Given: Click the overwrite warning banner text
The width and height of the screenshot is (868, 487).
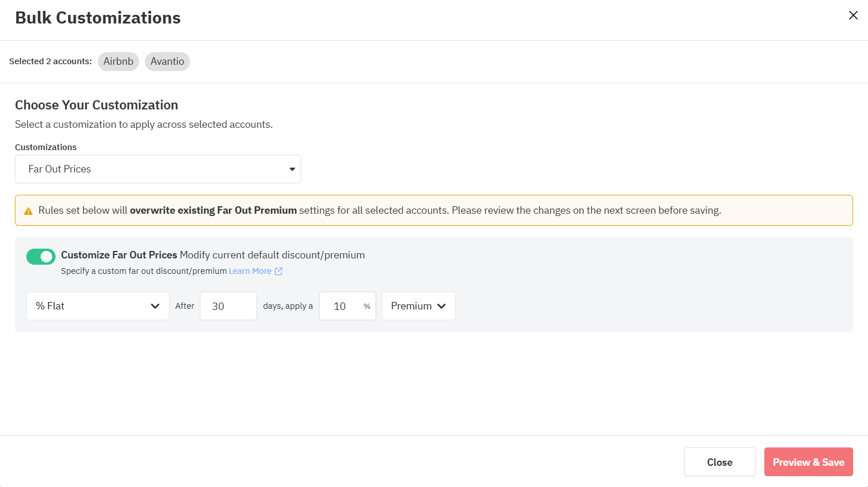Looking at the screenshot, I should coord(379,210).
